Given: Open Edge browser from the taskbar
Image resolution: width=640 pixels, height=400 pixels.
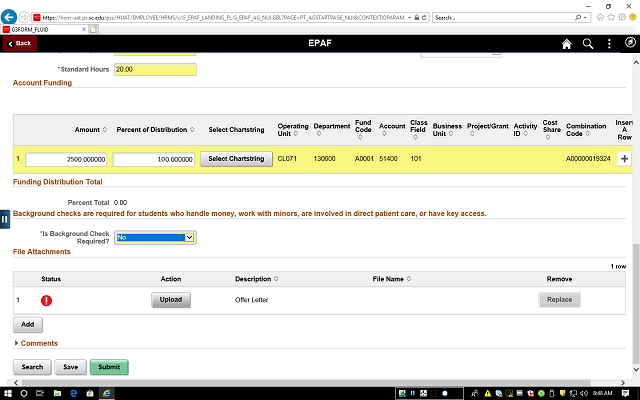Looking at the screenshot, I should point(74,393).
